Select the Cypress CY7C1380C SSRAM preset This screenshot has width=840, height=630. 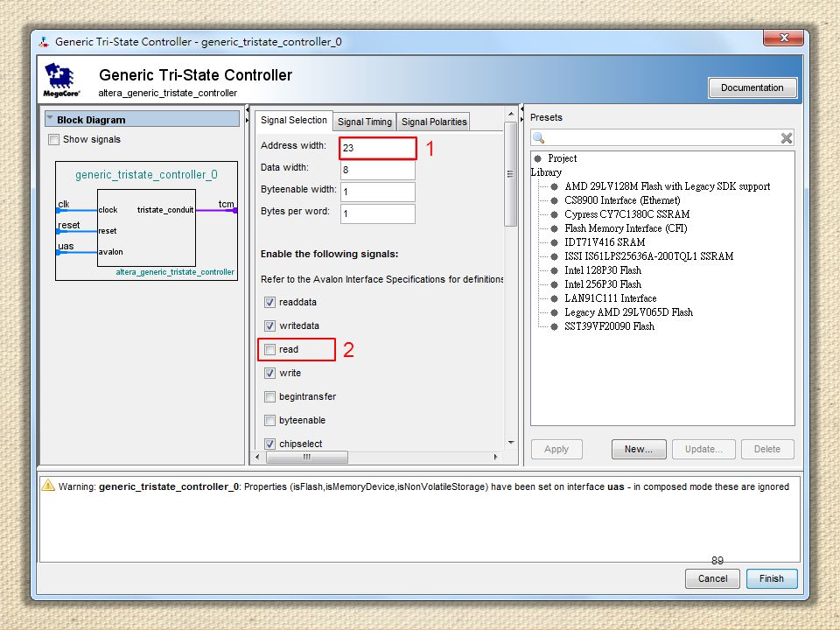pos(626,214)
